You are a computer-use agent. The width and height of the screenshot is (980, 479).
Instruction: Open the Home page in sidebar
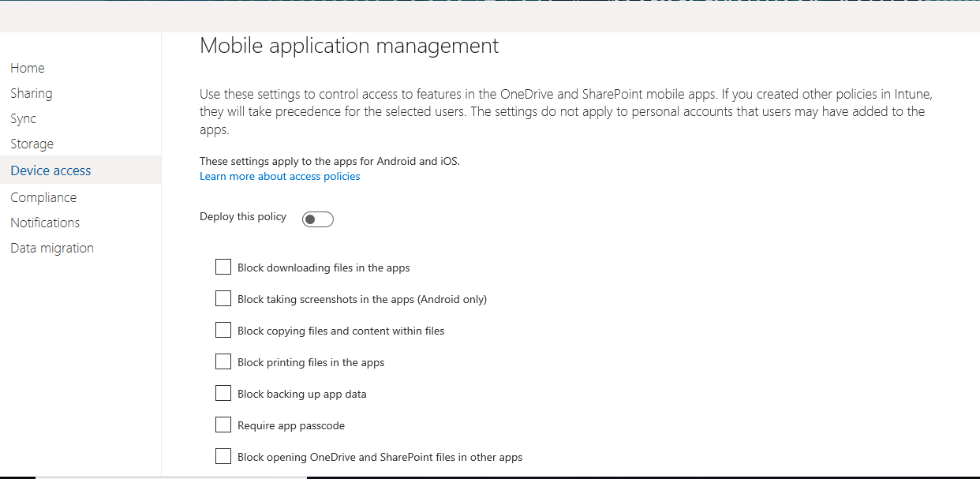pos(28,68)
